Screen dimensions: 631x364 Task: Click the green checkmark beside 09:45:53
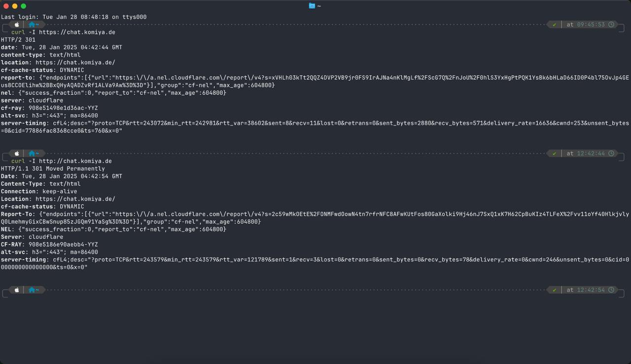coord(554,25)
